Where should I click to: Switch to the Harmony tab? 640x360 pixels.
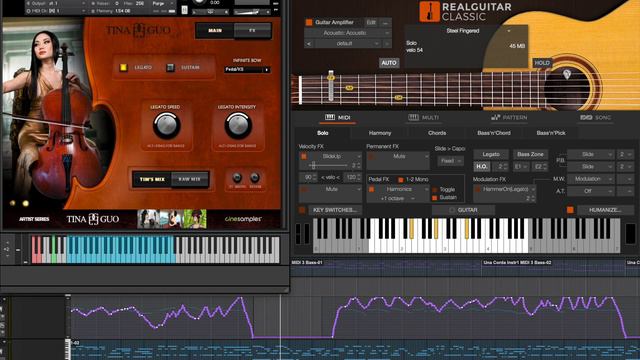point(380,133)
